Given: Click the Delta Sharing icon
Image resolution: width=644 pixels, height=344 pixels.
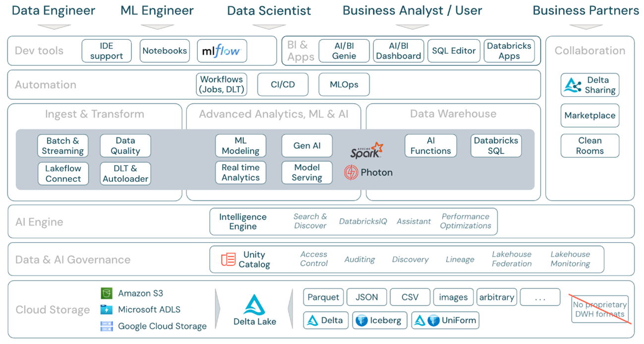Looking at the screenshot, I should pos(573,85).
